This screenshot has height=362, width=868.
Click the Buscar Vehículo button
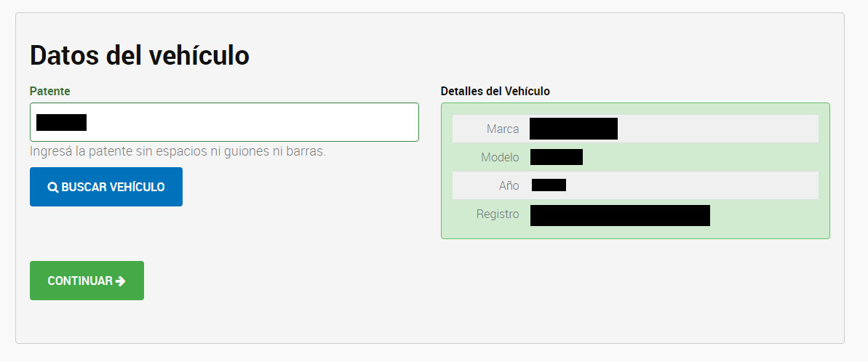click(x=106, y=187)
